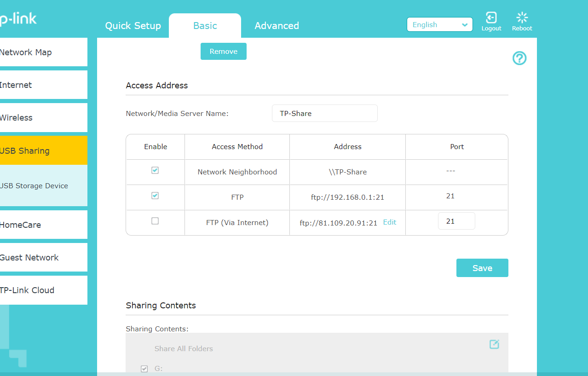Switch to the Basic tab

[205, 26]
